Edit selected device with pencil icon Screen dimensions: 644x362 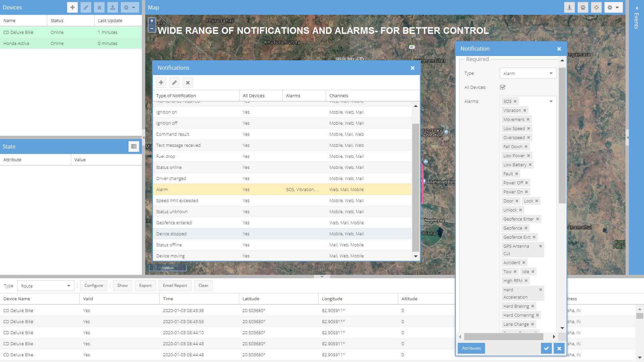coord(86,7)
